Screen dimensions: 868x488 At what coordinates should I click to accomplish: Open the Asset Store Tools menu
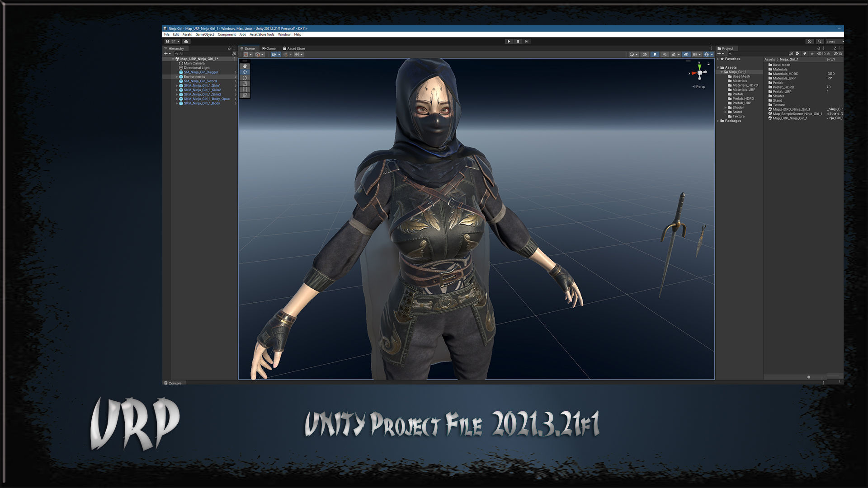click(262, 34)
